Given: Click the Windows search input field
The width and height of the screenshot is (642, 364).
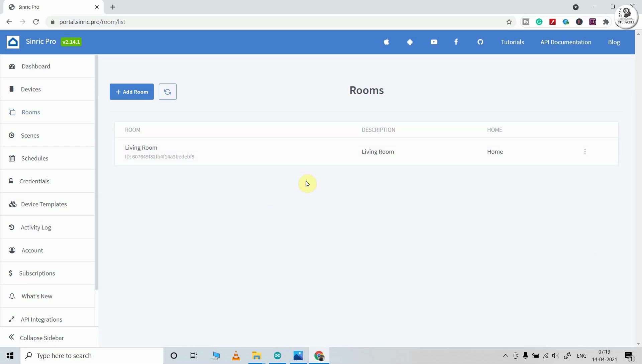Looking at the screenshot, I should point(92,355).
